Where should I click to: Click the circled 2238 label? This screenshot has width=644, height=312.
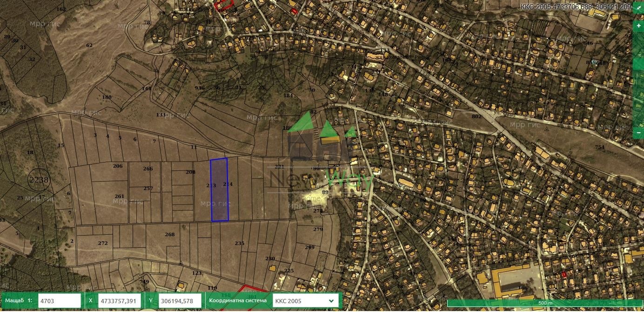(x=38, y=180)
